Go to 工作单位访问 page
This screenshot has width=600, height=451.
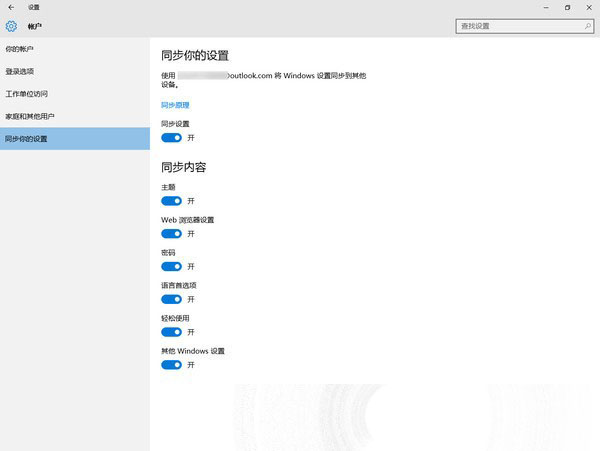26,94
